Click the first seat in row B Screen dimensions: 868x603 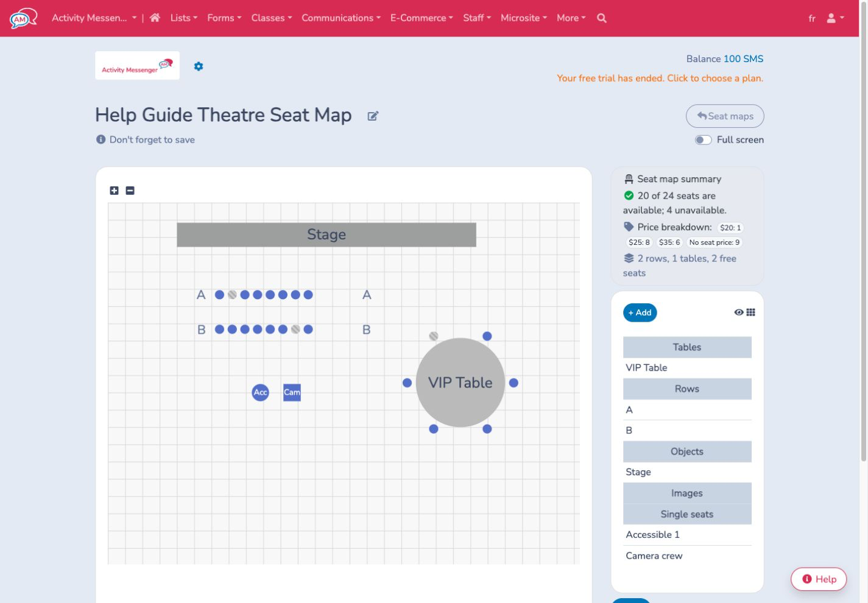coord(219,330)
